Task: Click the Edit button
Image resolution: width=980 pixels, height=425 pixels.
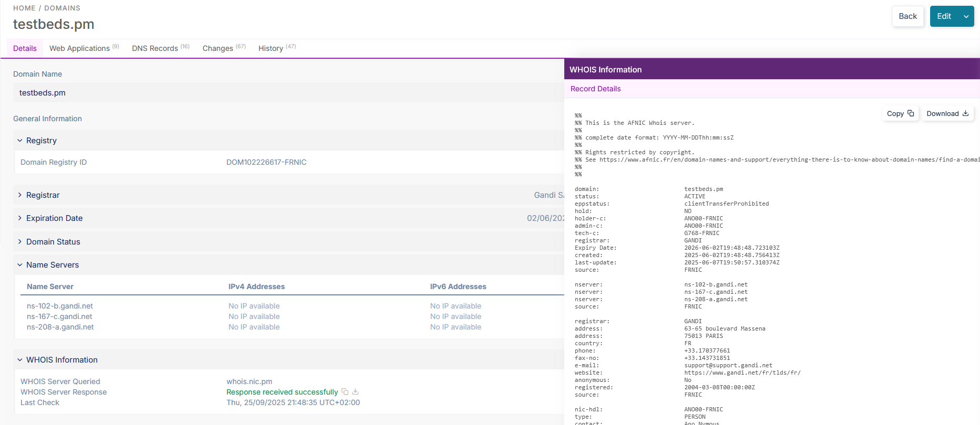Action: [x=944, y=16]
